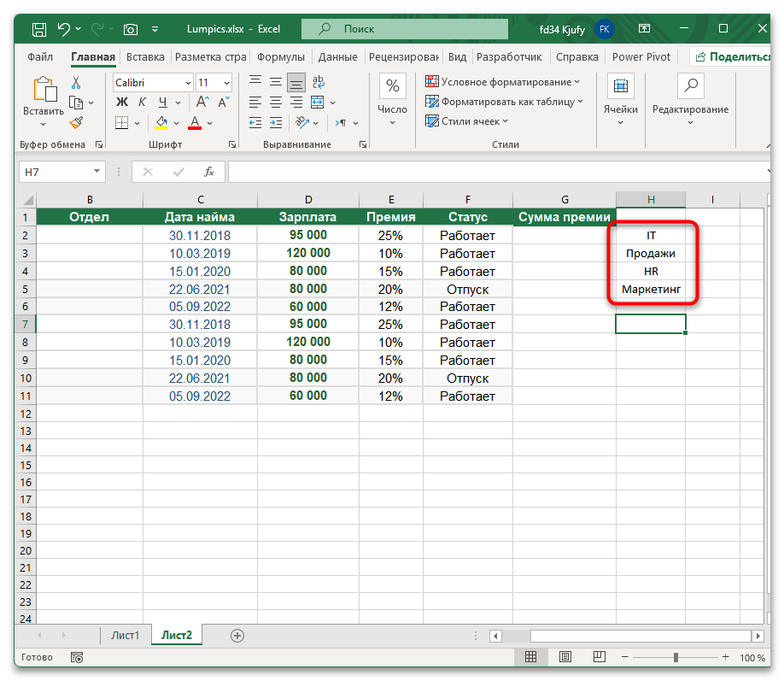Click the zoom slider in status bar

coord(676,657)
